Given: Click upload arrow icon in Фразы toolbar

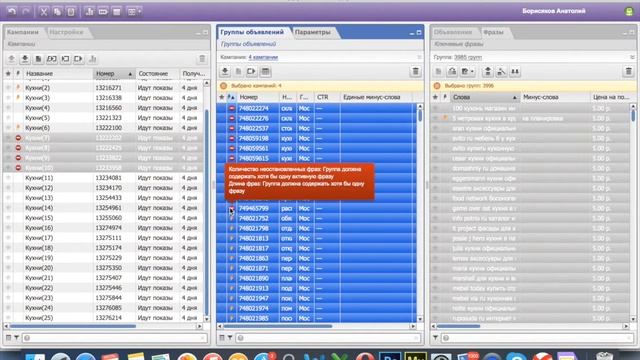Looking at the screenshot, I should (x=487, y=71).
